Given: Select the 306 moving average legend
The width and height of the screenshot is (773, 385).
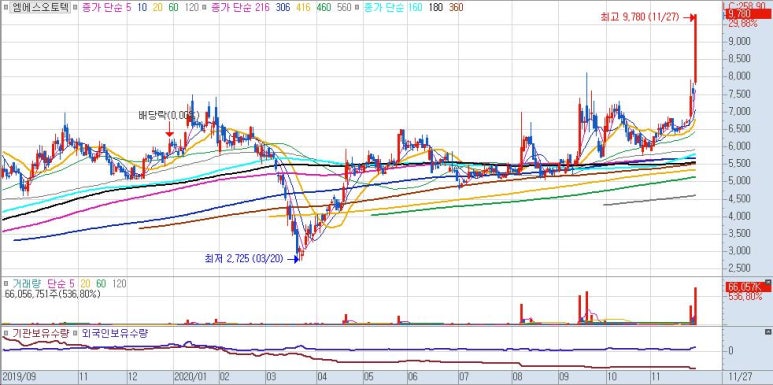Looking at the screenshot, I should (x=282, y=8).
